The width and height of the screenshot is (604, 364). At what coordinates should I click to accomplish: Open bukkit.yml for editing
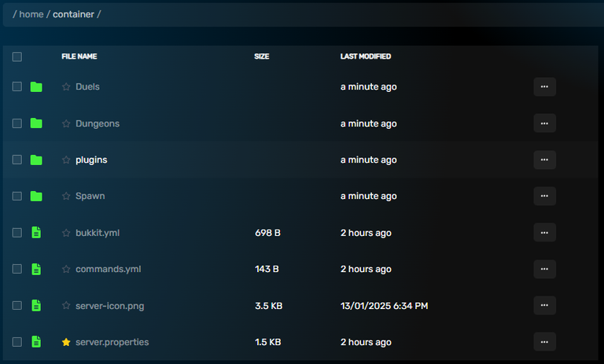click(98, 233)
